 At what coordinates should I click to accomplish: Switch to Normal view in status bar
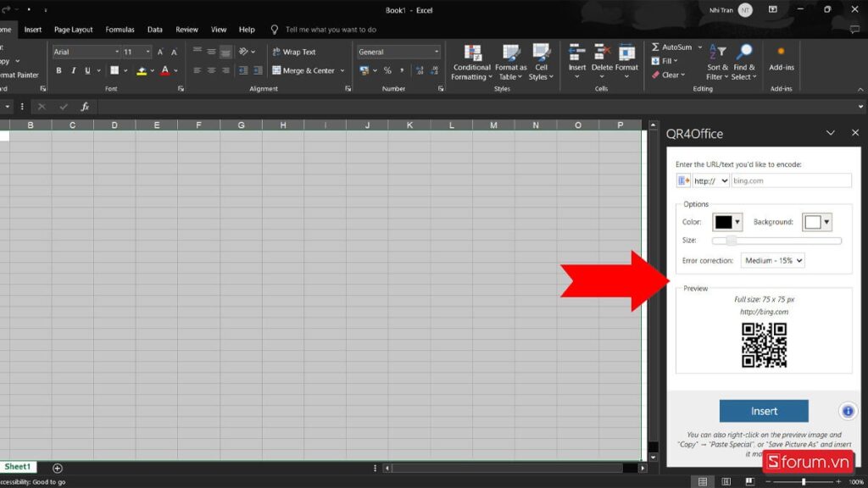point(703,482)
